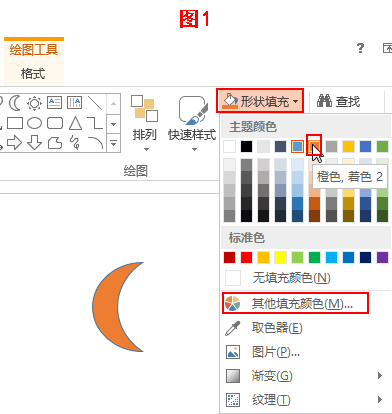Open 其他填充颜色 More Fill Colors dialog

(295, 303)
